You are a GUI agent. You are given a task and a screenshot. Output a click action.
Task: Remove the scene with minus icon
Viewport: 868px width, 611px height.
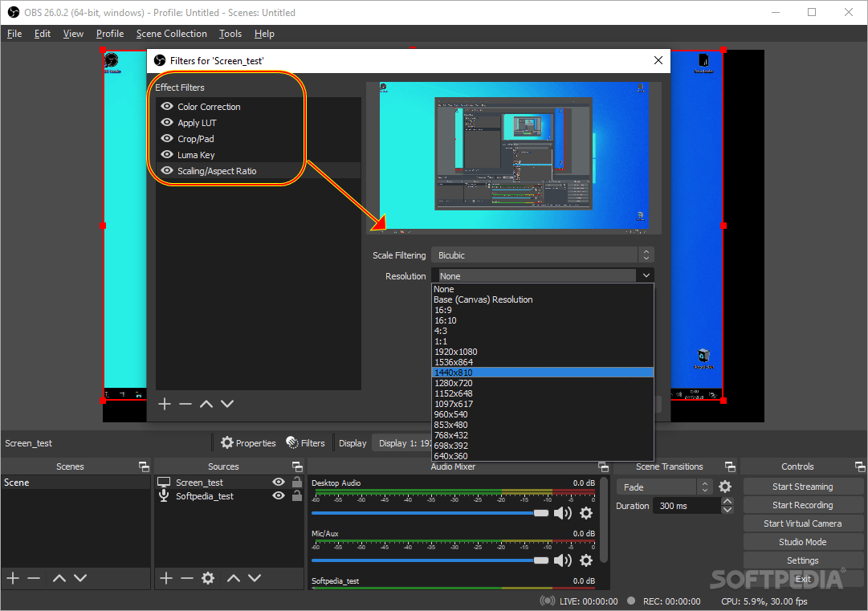[x=34, y=578]
